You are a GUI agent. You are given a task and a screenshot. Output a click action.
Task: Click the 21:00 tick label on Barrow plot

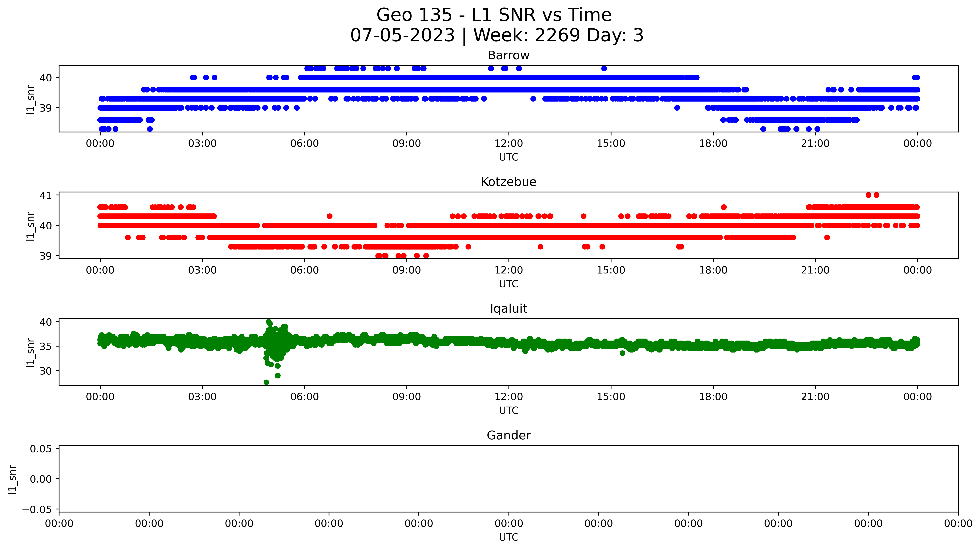[x=815, y=143]
